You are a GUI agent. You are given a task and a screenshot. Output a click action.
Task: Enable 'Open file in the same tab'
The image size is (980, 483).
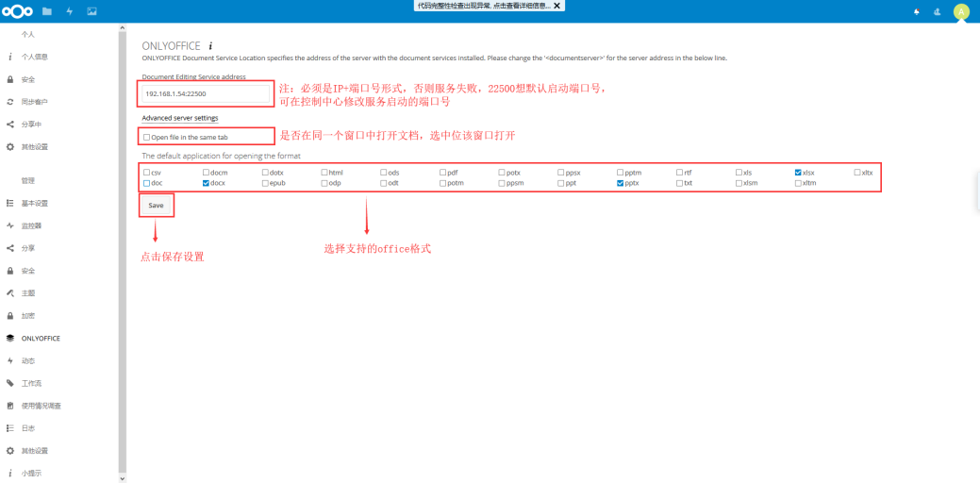coord(146,137)
